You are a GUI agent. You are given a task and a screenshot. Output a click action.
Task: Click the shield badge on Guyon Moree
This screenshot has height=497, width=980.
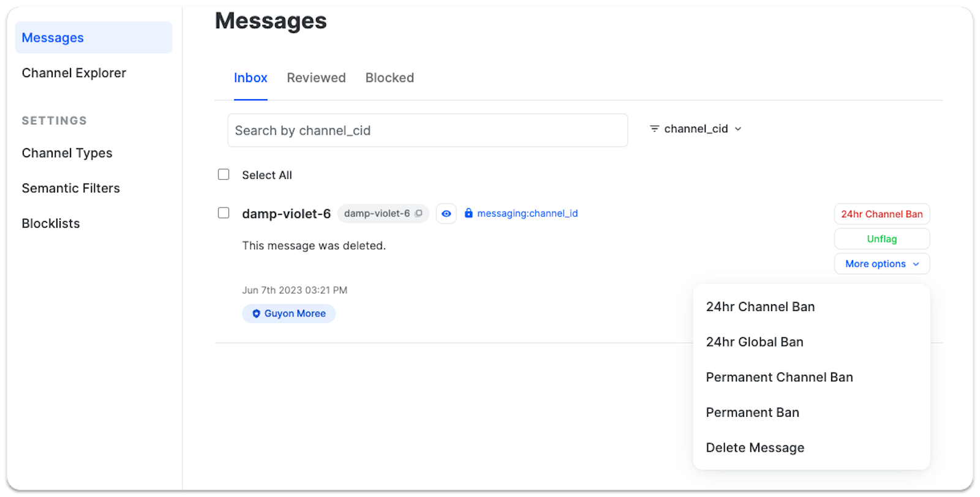point(255,313)
